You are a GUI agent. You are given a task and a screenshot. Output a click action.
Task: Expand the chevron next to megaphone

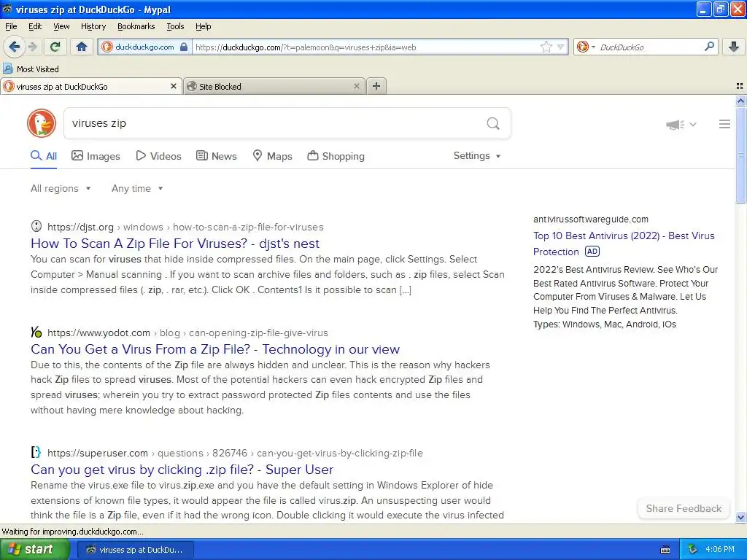[693, 124]
